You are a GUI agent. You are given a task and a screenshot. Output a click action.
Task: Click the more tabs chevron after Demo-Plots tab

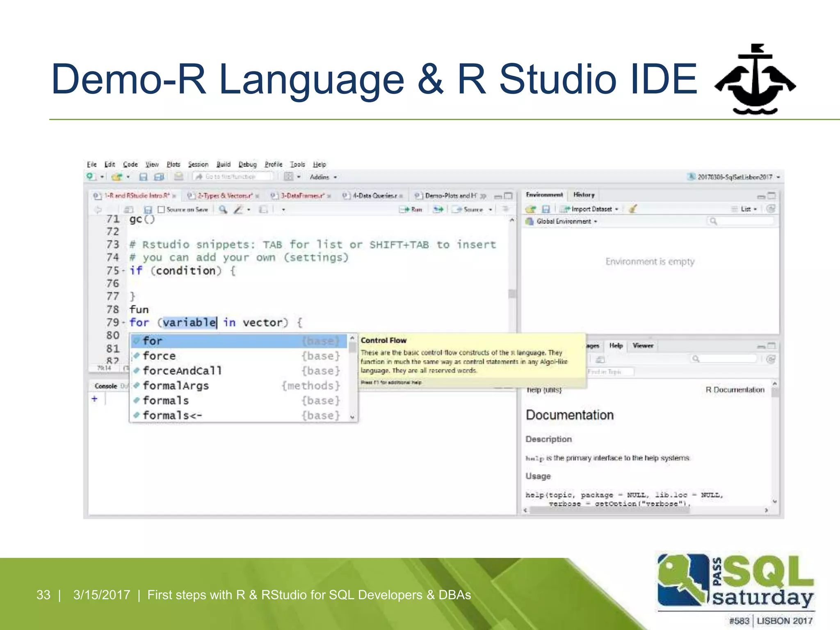coord(483,196)
